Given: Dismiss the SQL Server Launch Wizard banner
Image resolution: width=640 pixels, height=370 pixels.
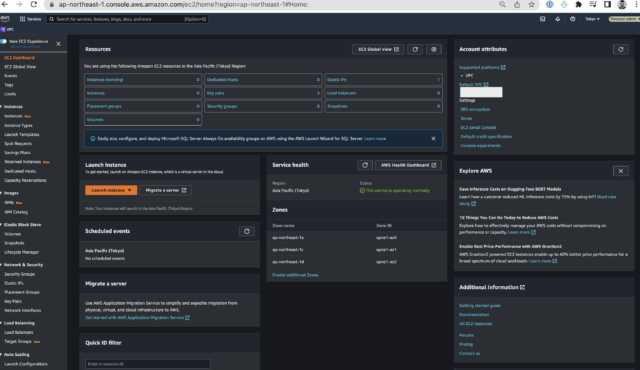Looking at the screenshot, I should pos(433,139).
